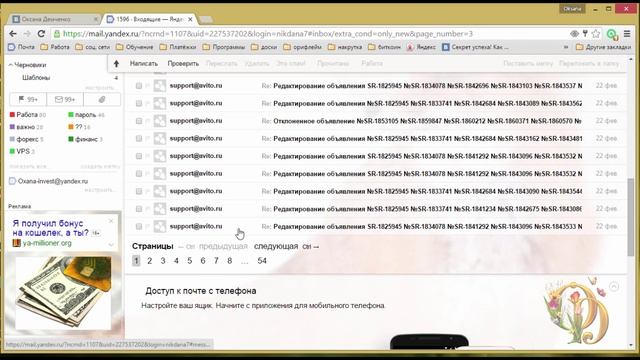Go to the следующая page link
The width and height of the screenshot is (640, 360).
276,246
